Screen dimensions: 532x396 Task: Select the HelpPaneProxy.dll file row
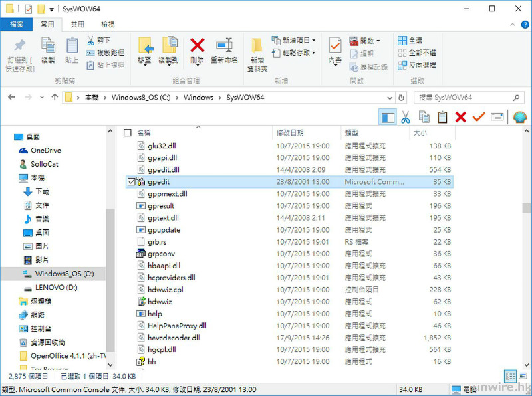pos(289,326)
